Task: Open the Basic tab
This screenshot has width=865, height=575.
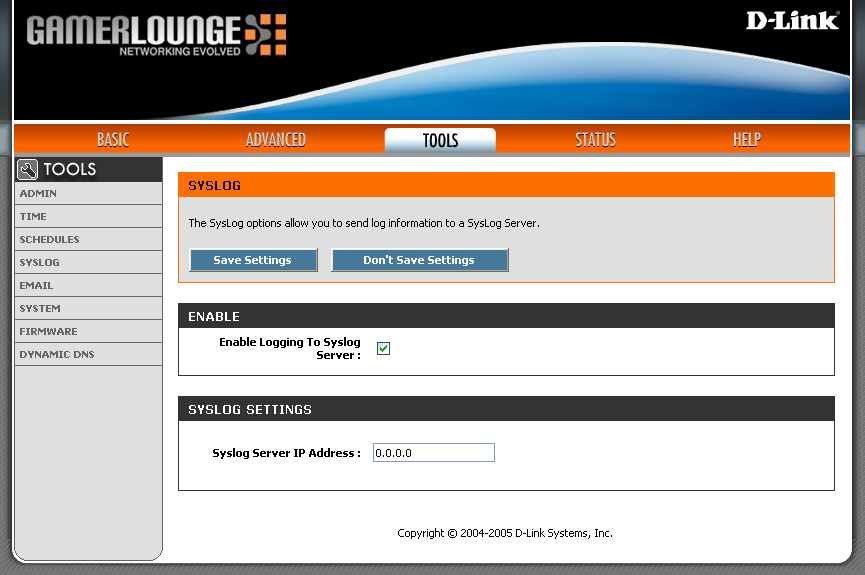Action: click(x=113, y=140)
